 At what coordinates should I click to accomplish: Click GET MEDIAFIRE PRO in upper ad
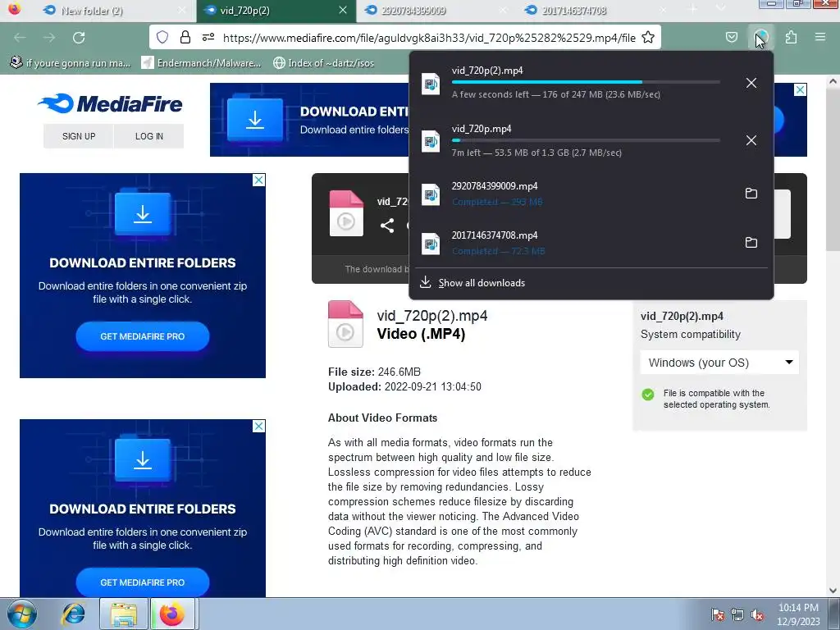click(143, 336)
